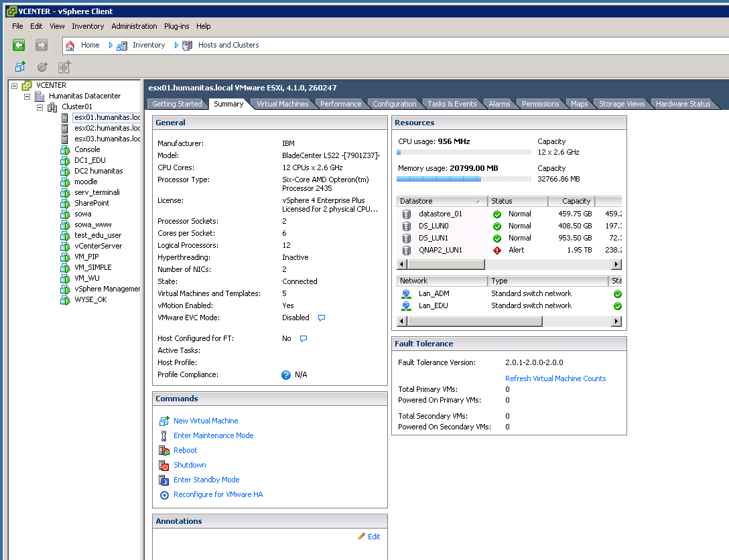Click the Inventory icon in the breadcrumb
The width and height of the screenshot is (729, 560).
click(122, 46)
